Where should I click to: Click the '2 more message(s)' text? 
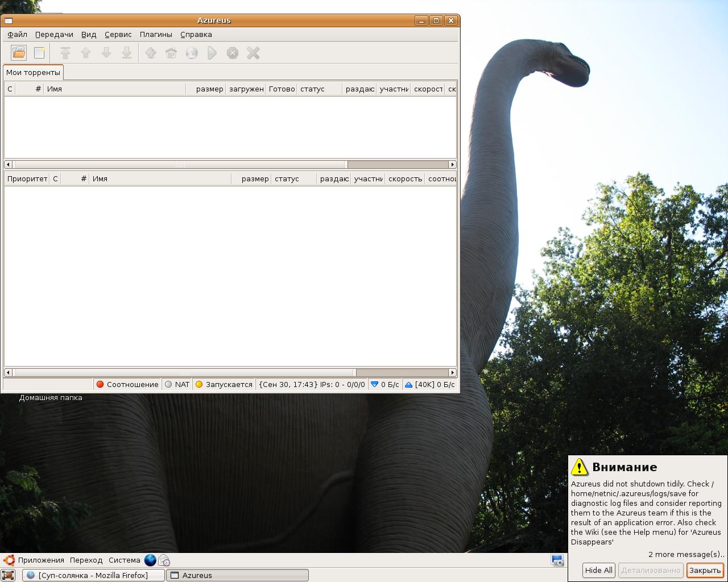coord(686,554)
